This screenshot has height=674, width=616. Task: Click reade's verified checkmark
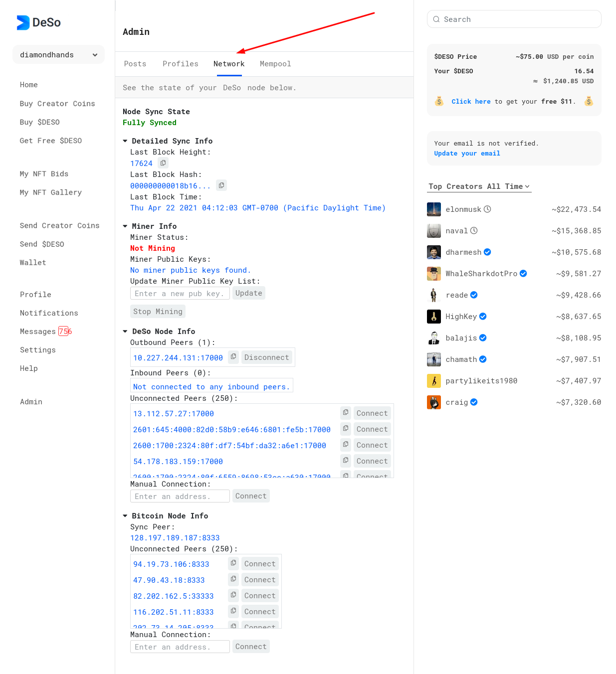point(474,295)
